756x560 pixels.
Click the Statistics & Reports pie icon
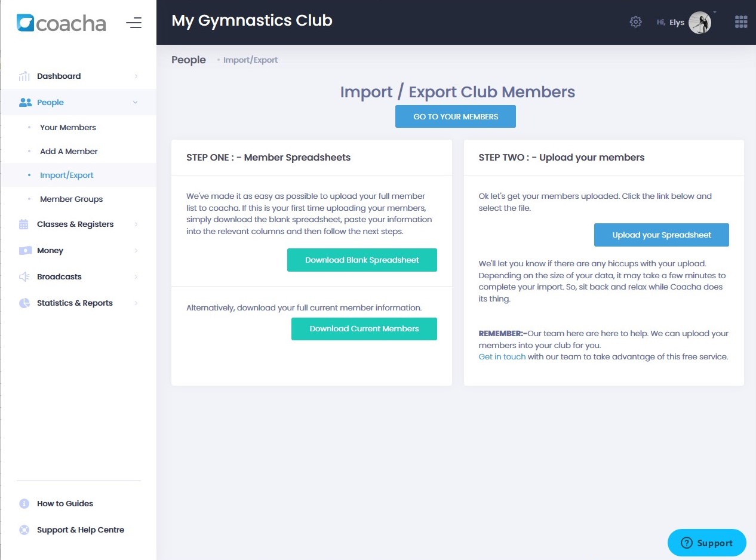pyautogui.click(x=24, y=303)
